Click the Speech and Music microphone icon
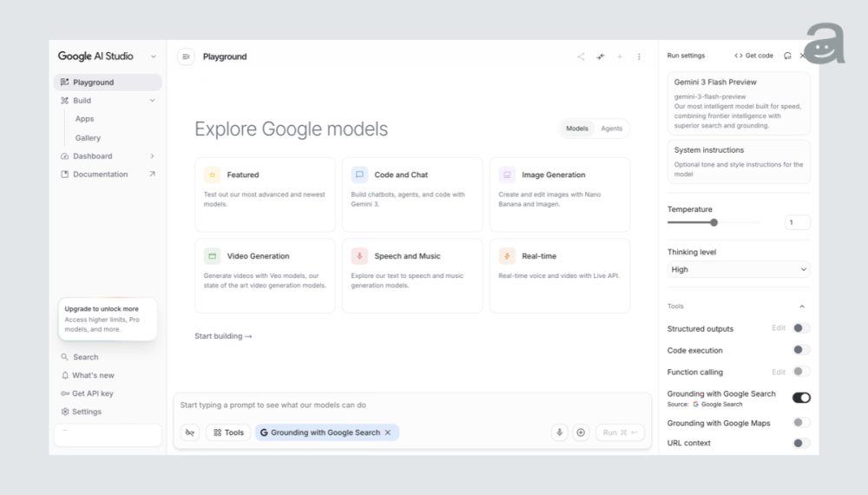This screenshot has width=868, height=495. (x=359, y=256)
